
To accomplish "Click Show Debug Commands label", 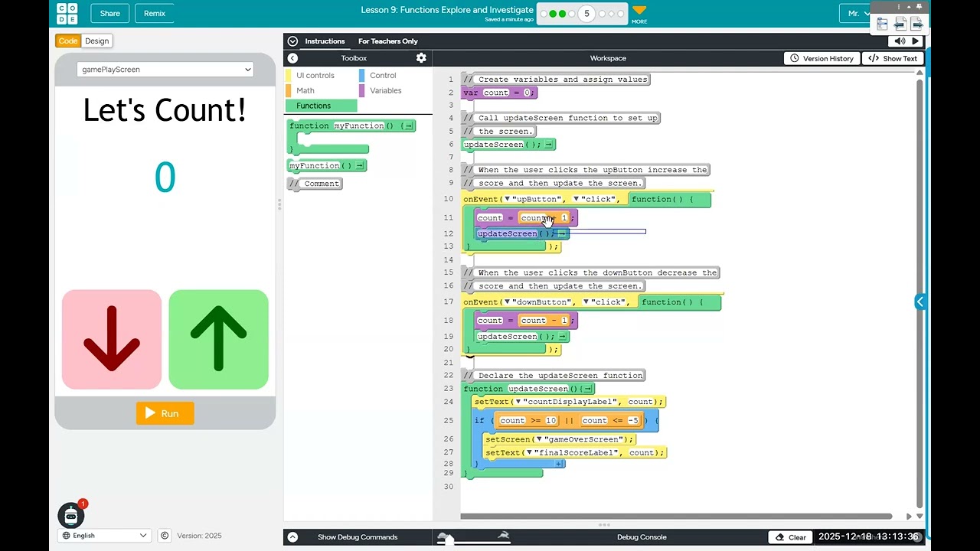I will [x=358, y=537].
